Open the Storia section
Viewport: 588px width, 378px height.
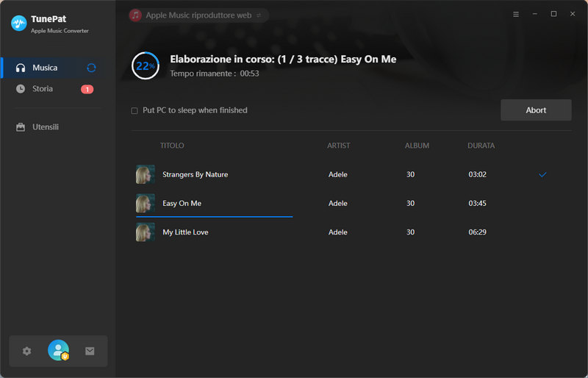click(x=58, y=88)
